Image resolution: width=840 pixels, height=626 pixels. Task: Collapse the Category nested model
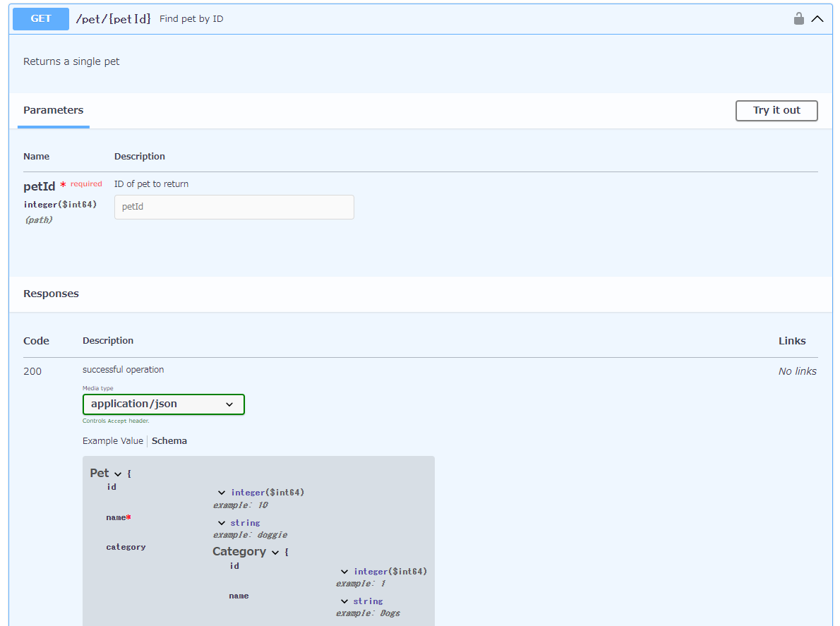(x=275, y=553)
